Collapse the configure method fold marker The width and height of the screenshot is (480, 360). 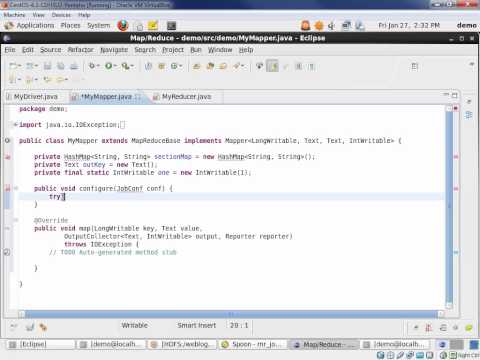coord(15,188)
